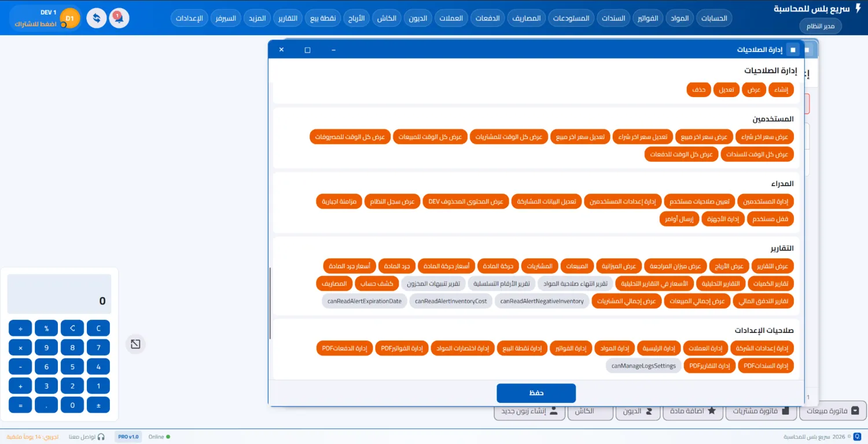Toggle the حذف permission chip

click(x=698, y=90)
